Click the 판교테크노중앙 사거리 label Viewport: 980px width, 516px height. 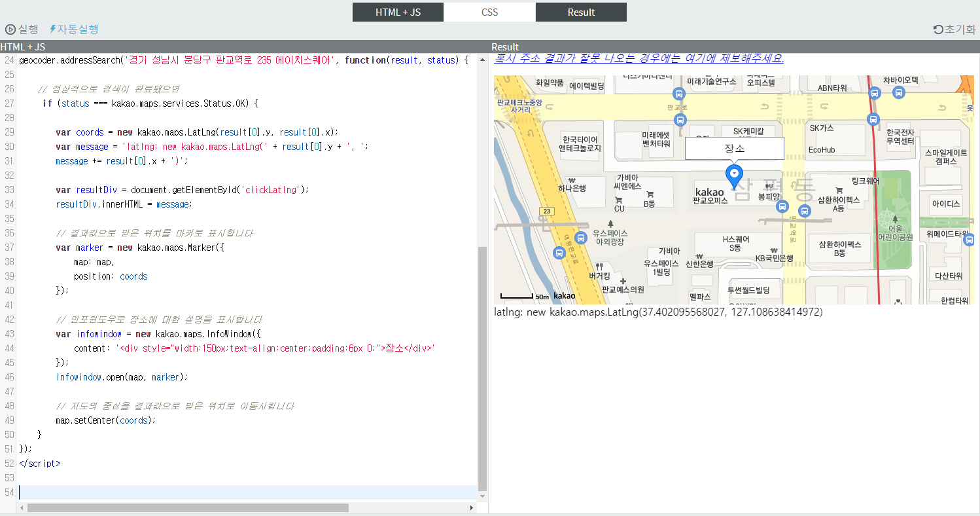520,107
